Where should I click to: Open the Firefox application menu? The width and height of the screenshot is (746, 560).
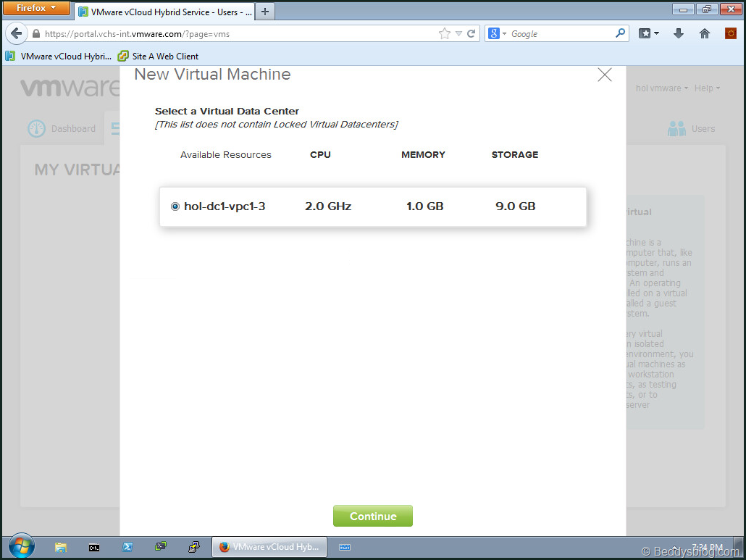coord(36,8)
